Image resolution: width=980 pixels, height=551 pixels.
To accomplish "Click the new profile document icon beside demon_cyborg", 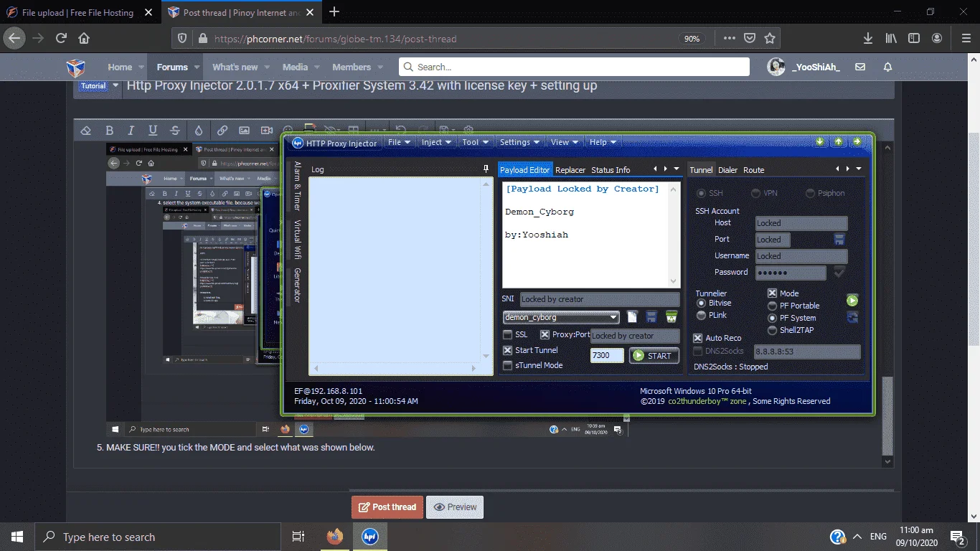I will [x=633, y=316].
